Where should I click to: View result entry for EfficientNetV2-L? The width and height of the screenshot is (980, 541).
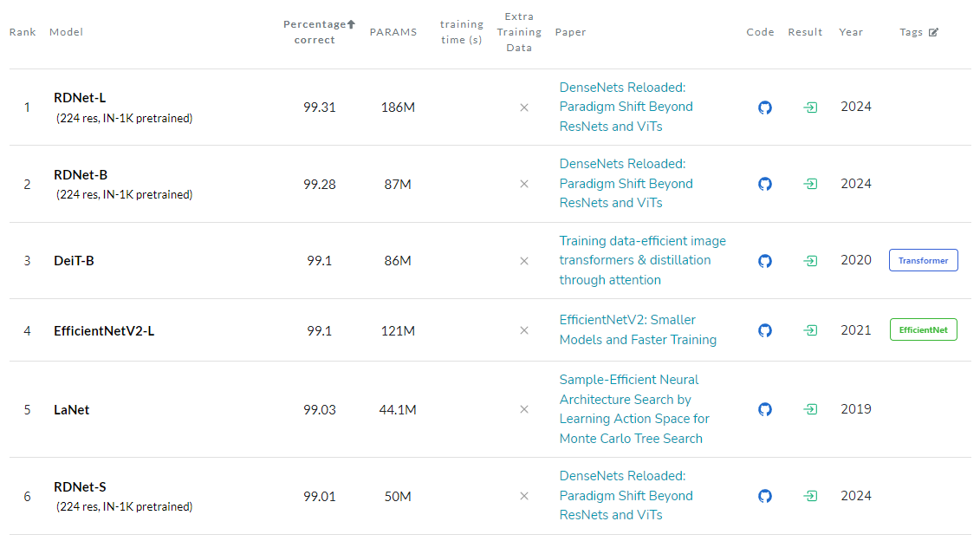[810, 330]
